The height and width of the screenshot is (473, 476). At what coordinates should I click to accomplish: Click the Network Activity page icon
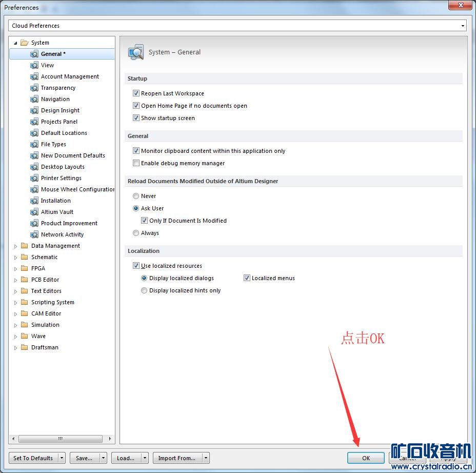coord(34,234)
